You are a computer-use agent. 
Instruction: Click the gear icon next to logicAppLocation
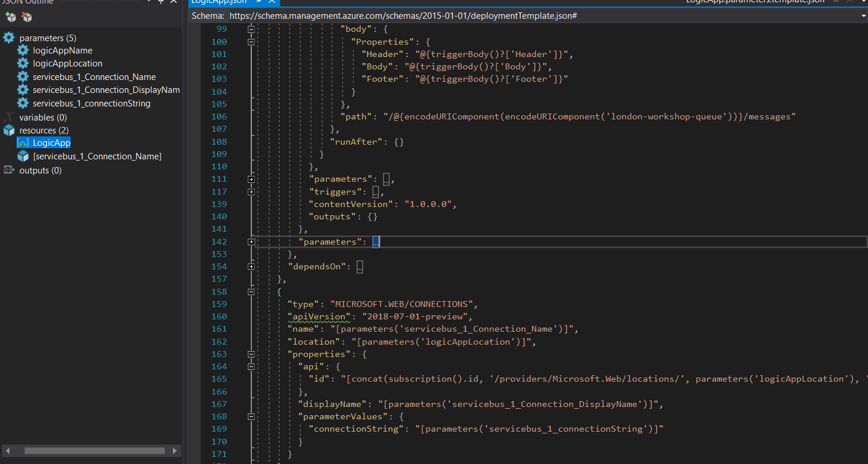point(23,64)
